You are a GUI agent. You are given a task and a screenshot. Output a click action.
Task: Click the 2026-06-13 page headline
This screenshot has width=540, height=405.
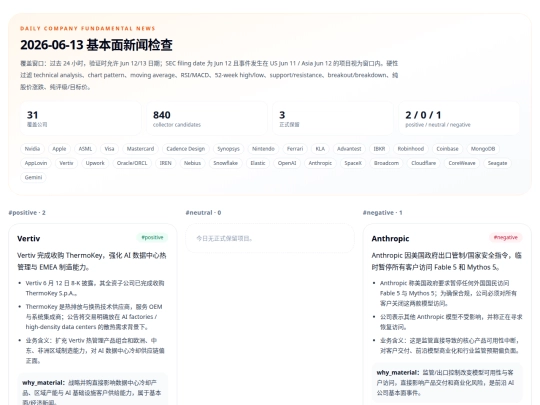coord(96,45)
